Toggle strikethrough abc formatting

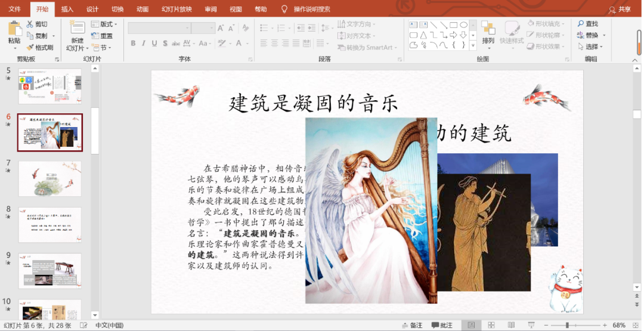point(176,43)
